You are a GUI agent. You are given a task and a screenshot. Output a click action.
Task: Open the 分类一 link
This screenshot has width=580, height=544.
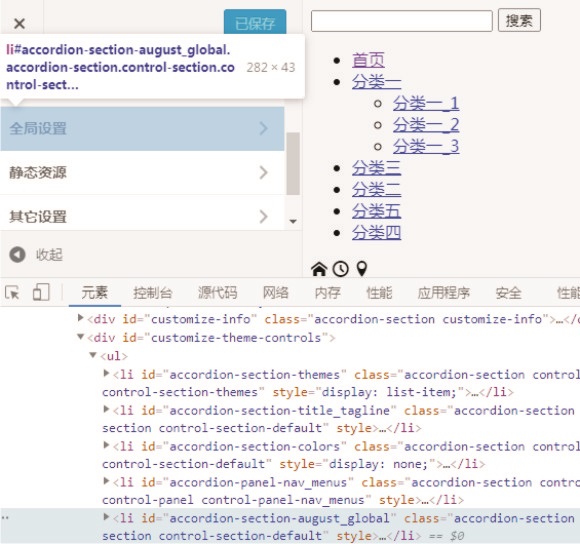(x=376, y=82)
